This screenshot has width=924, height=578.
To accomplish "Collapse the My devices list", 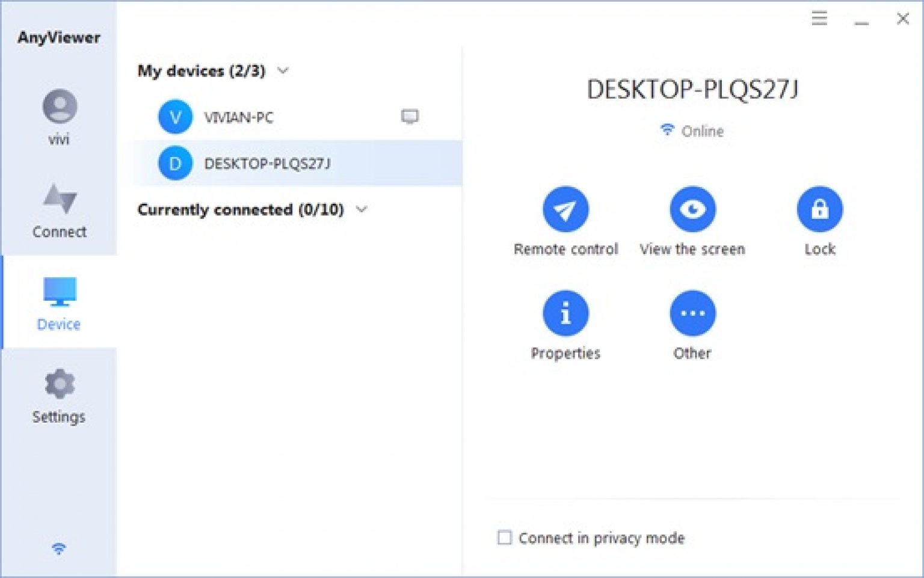I will tap(283, 71).
